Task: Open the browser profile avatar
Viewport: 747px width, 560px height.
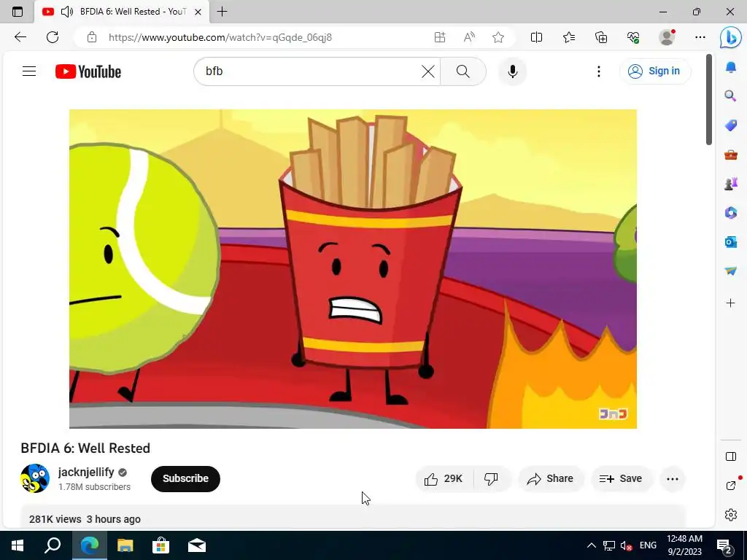Action: click(x=667, y=37)
